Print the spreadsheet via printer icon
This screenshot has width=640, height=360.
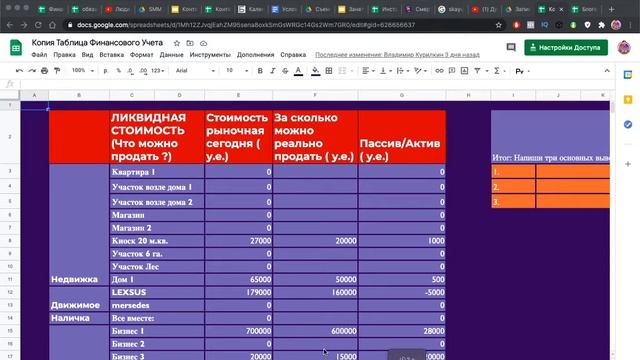[44, 71]
